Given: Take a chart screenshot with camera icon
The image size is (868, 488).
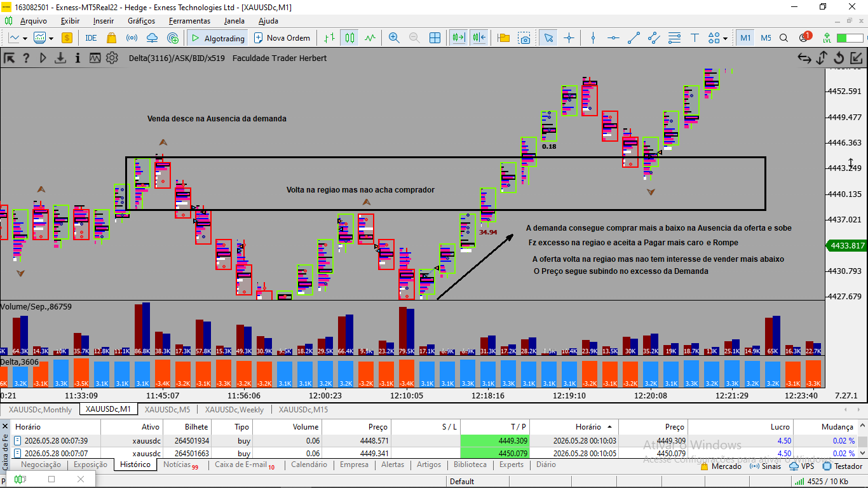Looking at the screenshot, I should click(x=524, y=38).
